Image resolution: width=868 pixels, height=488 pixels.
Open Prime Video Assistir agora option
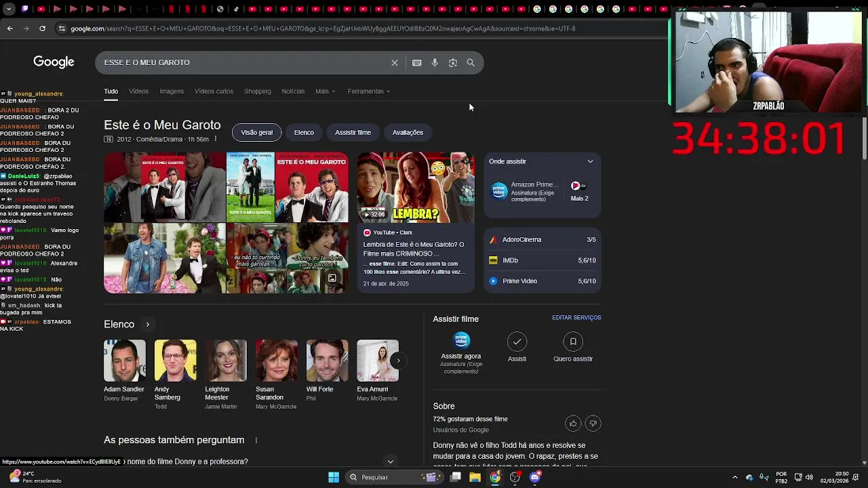[x=461, y=352]
